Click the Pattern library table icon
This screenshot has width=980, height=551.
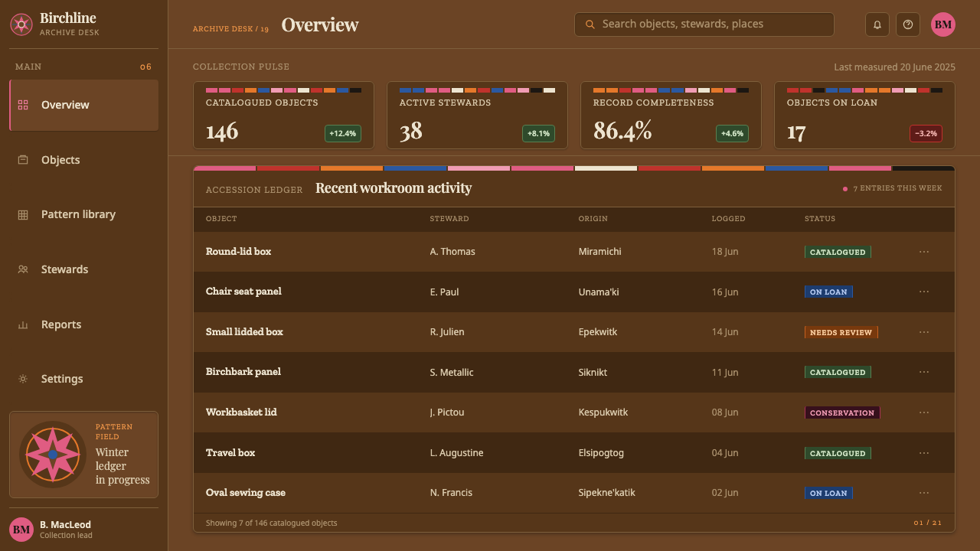[23, 215]
